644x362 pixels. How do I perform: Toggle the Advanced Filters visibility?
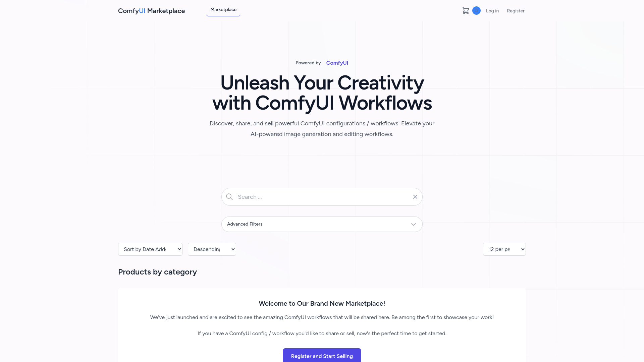[322, 224]
